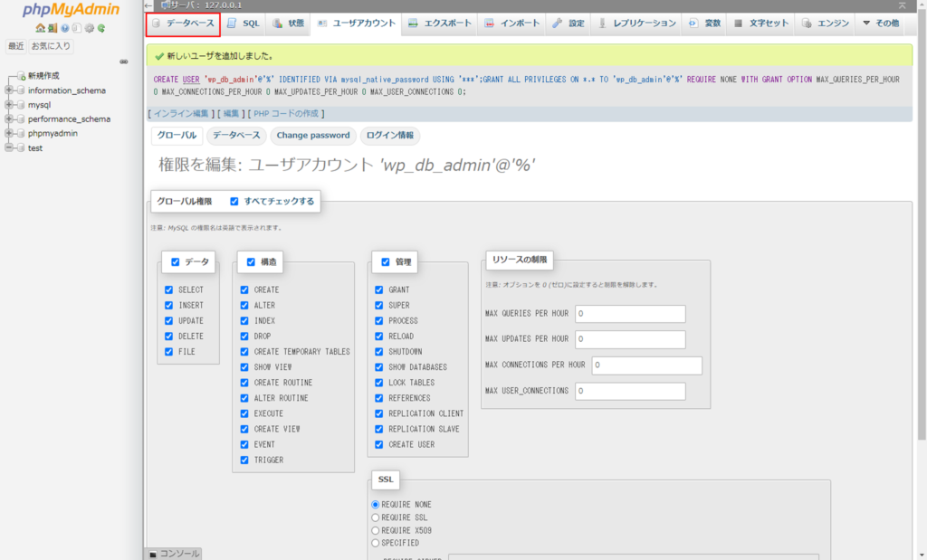Open the エクスポート tab
This screenshot has height=560, width=927.
pos(438,23)
